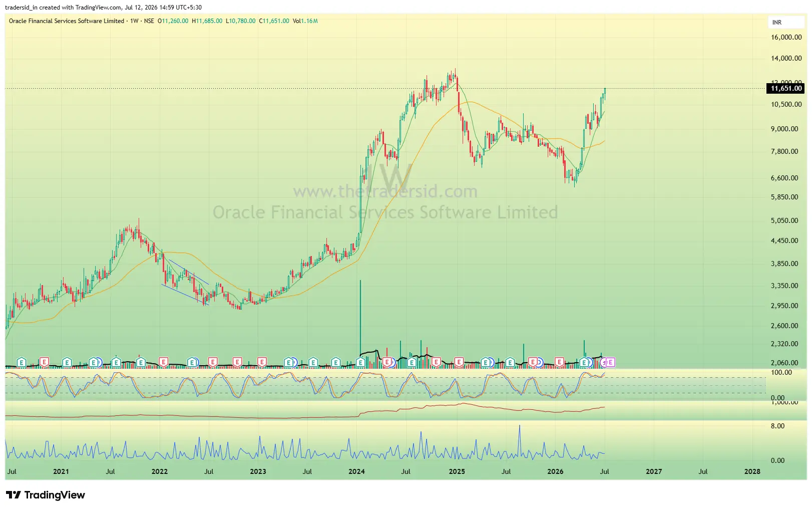Click the 2,320.00 price axis label
This screenshot has width=812, height=510.
pos(784,344)
